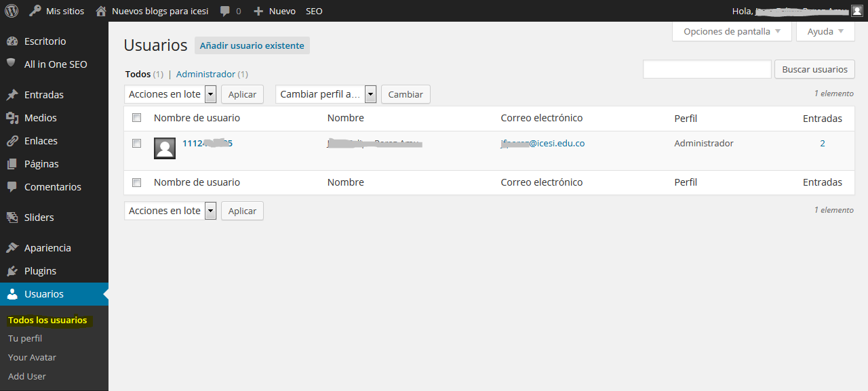Open Entradas via the pushpin icon
This screenshot has height=391, width=868.
[x=12, y=95]
